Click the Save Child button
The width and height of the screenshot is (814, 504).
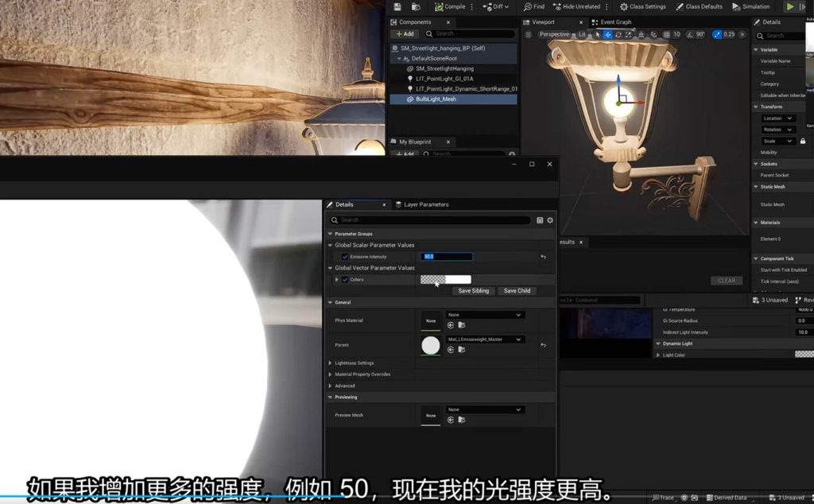click(x=517, y=291)
